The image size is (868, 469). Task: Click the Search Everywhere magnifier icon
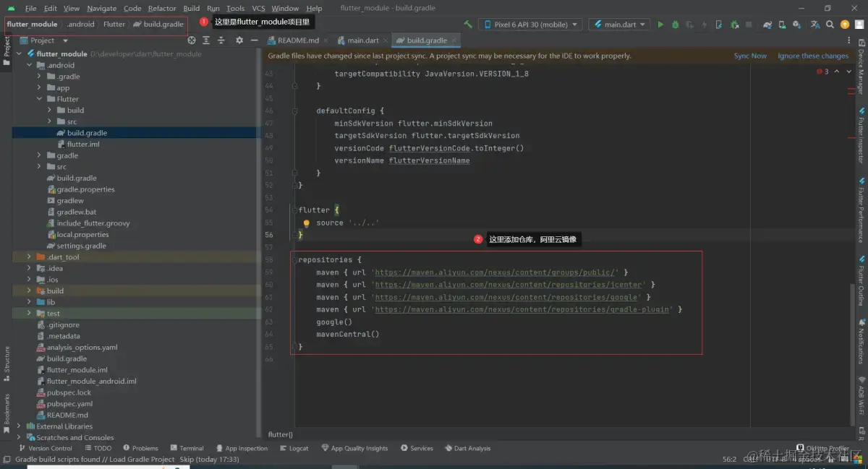pyautogui.click(x=830, y=24)
